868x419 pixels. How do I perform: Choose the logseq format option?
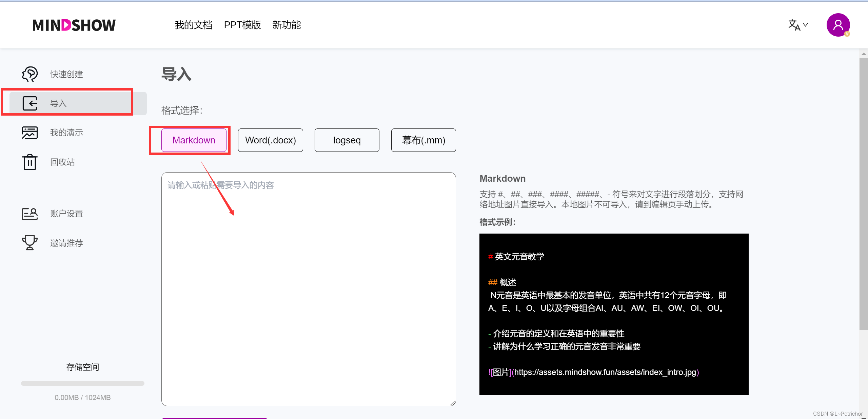(347, 140)
